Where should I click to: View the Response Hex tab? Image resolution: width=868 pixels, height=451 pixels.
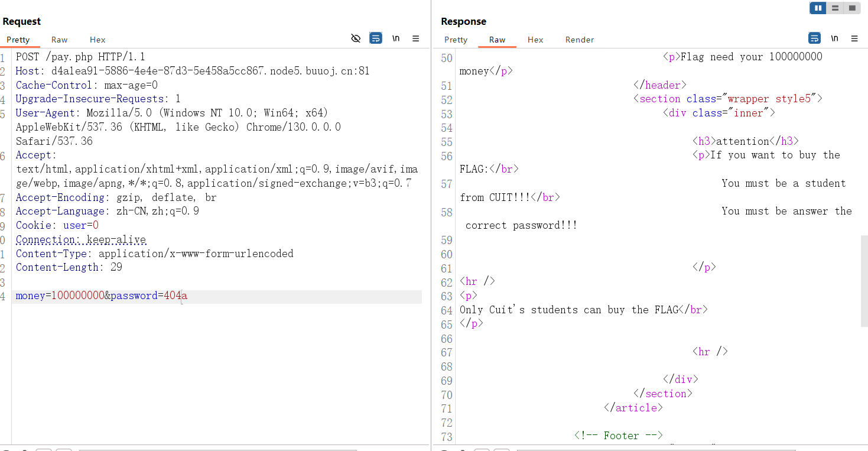[x=535, y=40]
